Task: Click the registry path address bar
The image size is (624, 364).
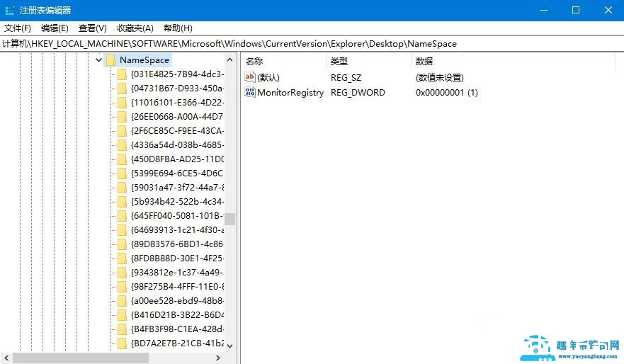Action: click(312, 44)
